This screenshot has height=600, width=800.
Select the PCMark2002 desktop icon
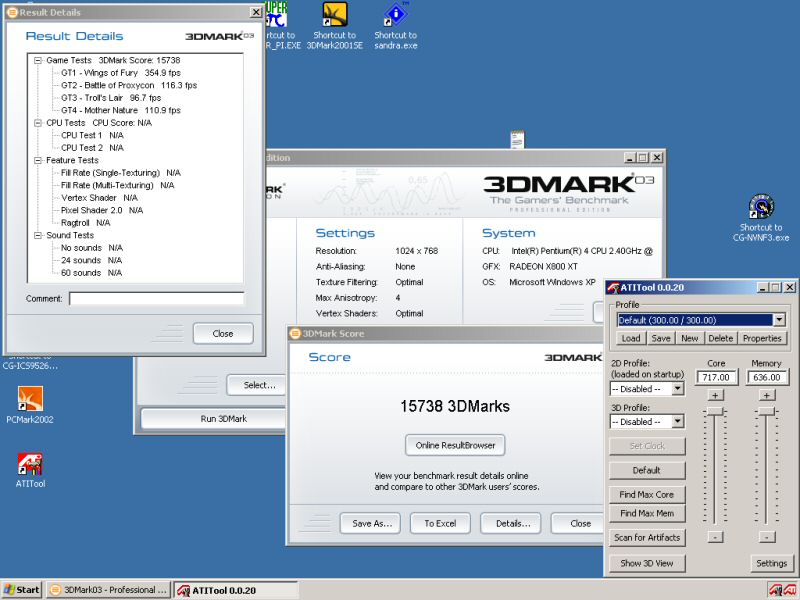pos(30,405)
